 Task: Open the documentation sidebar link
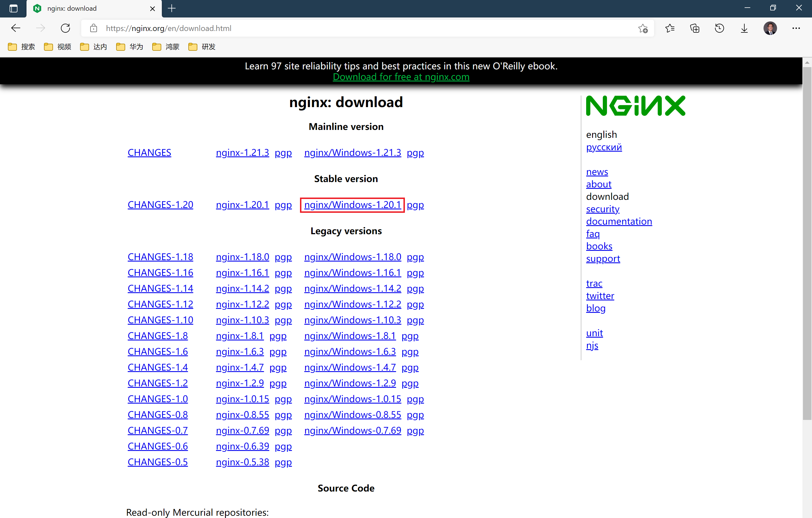tap(619, 222)
